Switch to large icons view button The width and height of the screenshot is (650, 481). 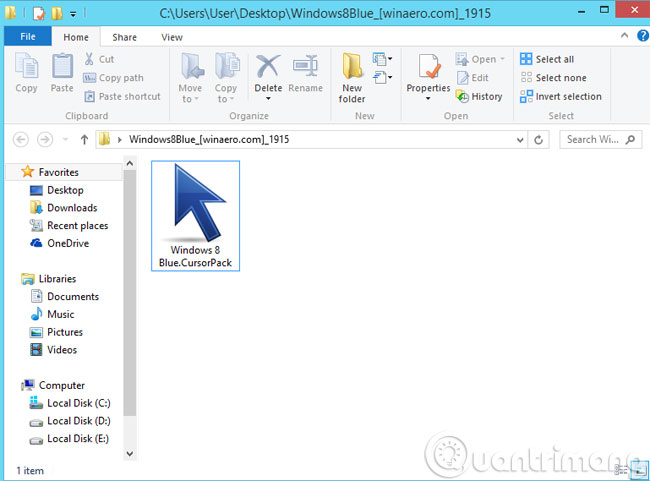[640, 470]
